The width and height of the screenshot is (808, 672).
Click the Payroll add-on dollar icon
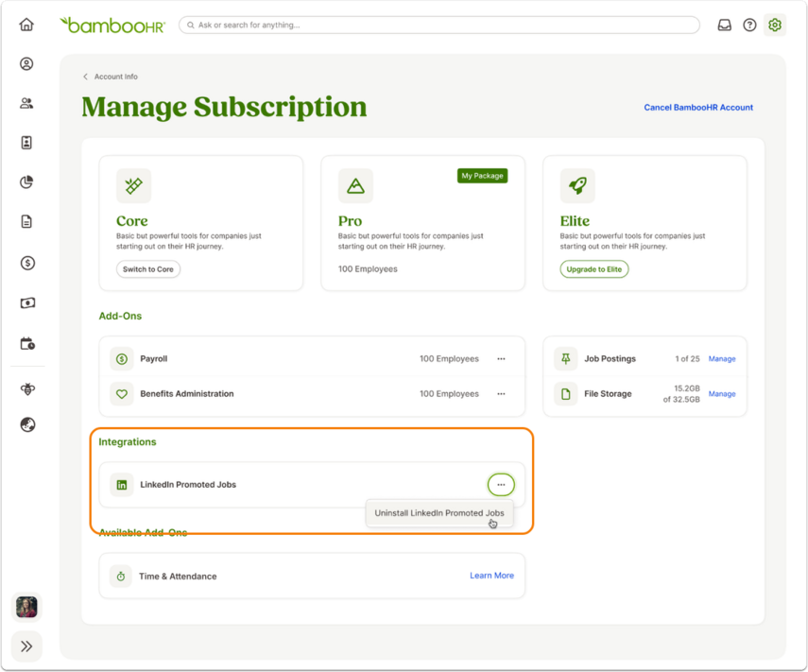tap(122, 358)
